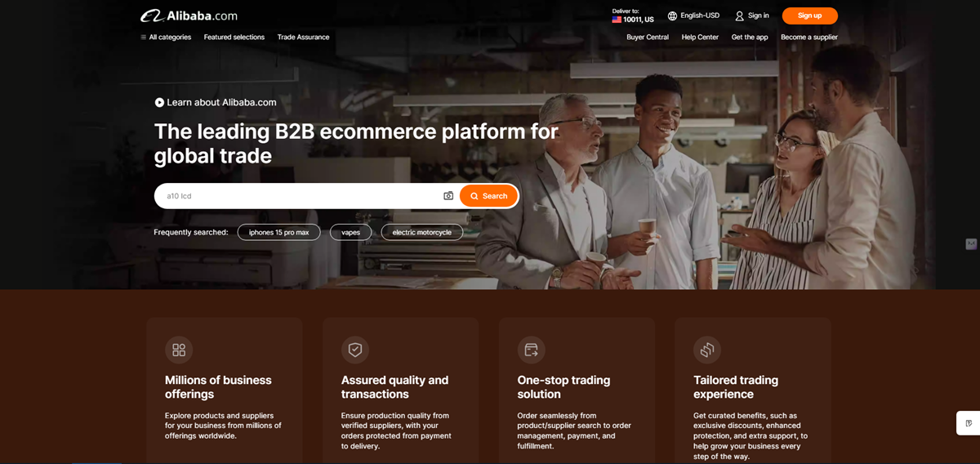Click Tailored trading experience heading
This screenshot has width=980, height=464.
point(736,387)
